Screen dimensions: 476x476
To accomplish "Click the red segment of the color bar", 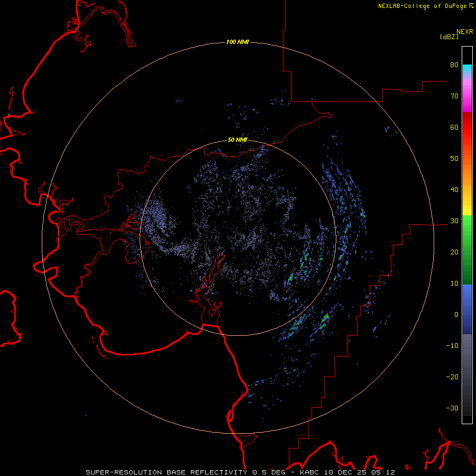I will (x=467, y=127).
